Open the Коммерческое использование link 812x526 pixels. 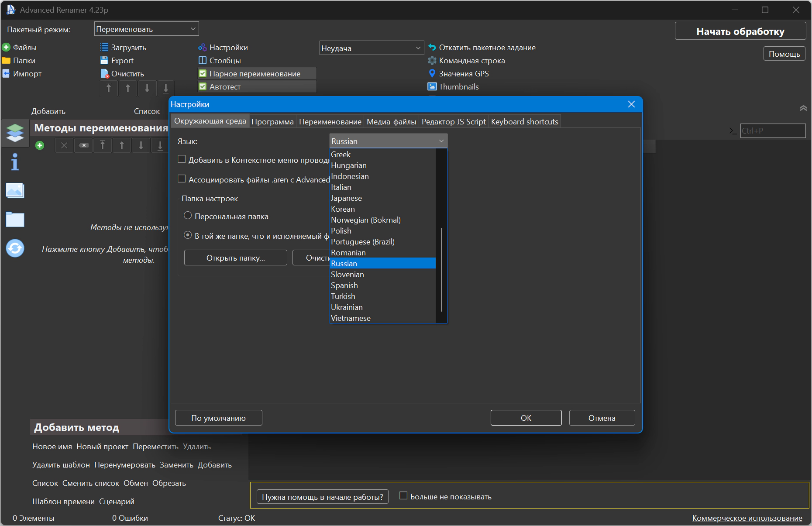coord(747,518)
